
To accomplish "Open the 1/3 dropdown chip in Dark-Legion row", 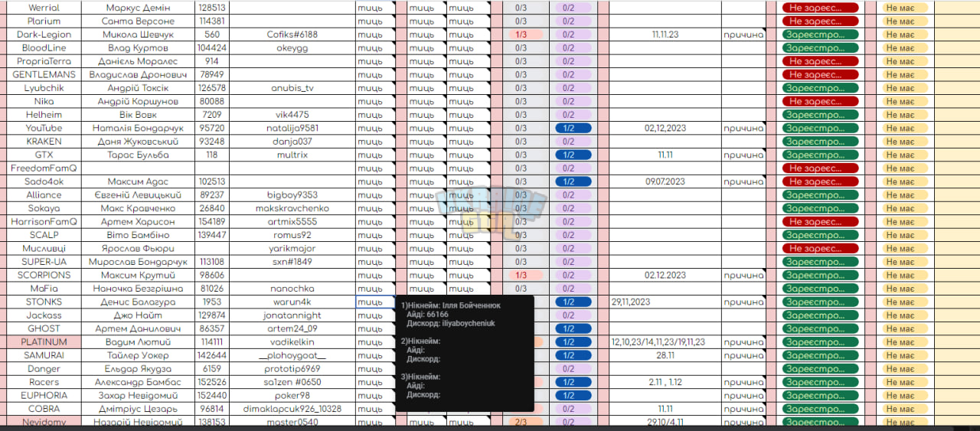I will click(526, 34).
